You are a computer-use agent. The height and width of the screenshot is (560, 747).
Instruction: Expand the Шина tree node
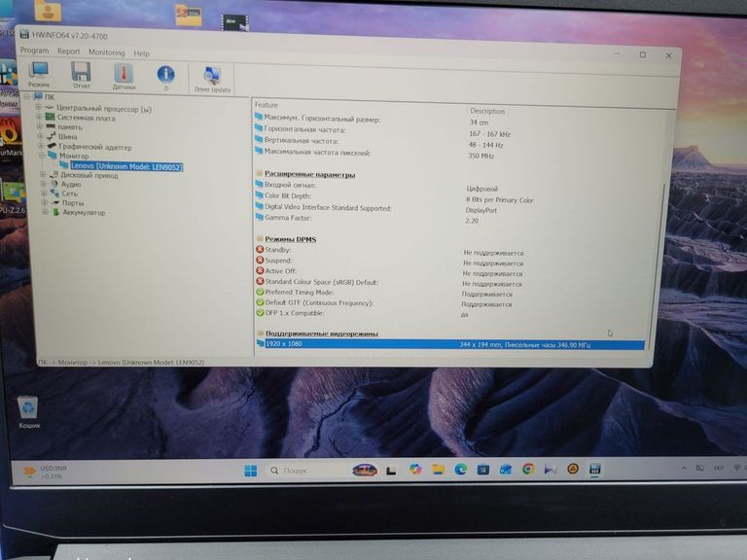click(41, 136)
